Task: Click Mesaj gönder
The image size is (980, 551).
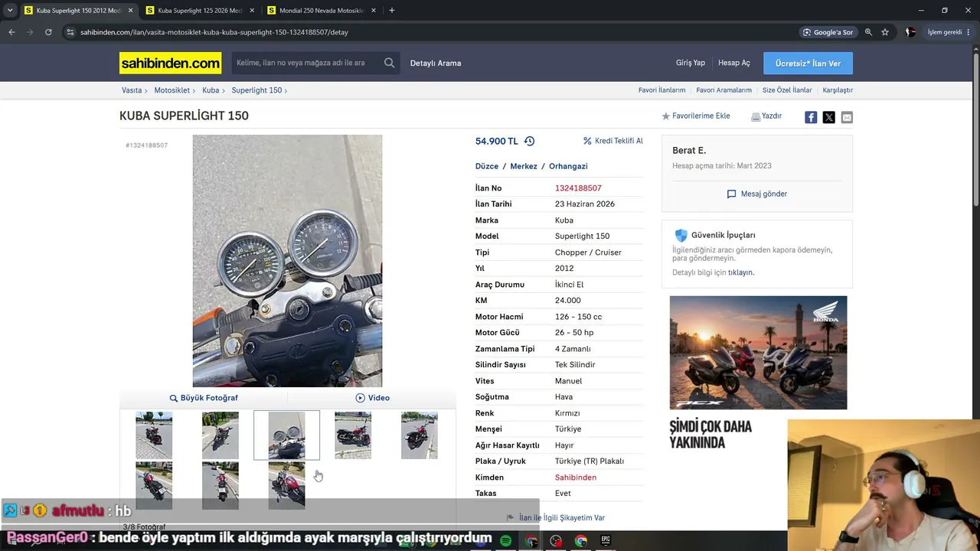Action: (x=756, y=194)
